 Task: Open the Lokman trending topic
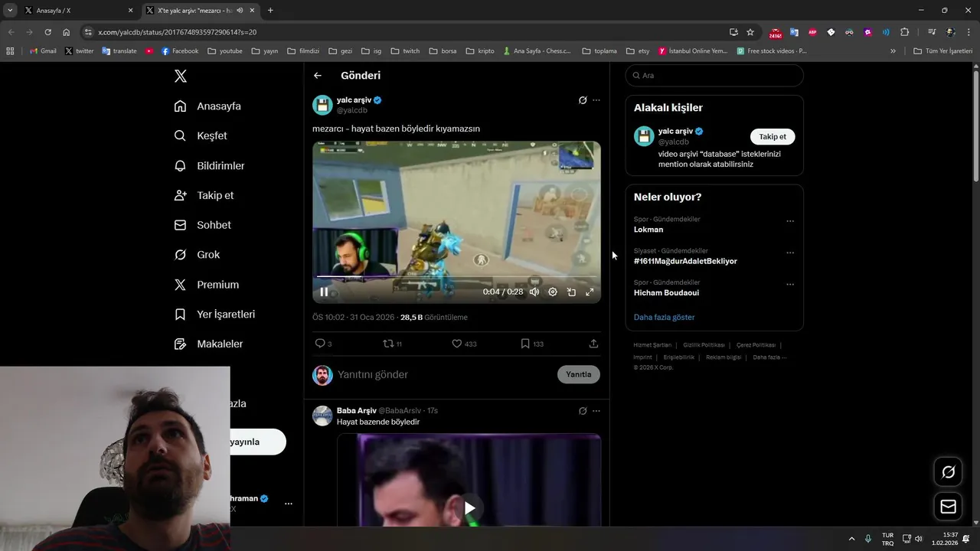(x=648, y=230)
